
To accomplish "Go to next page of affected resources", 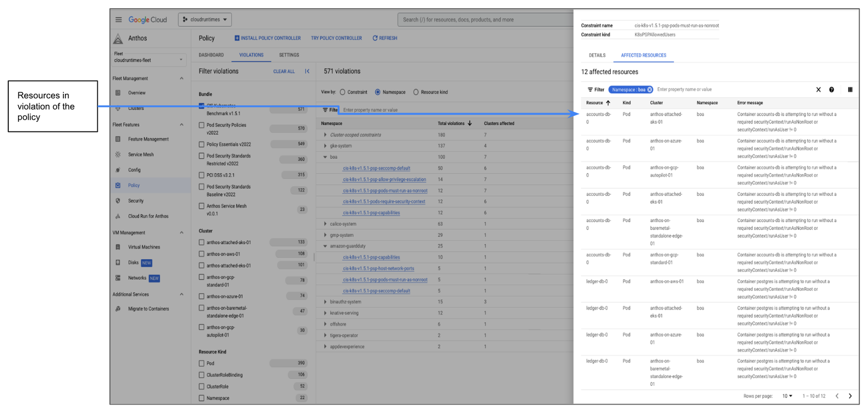I will [850, 396].
